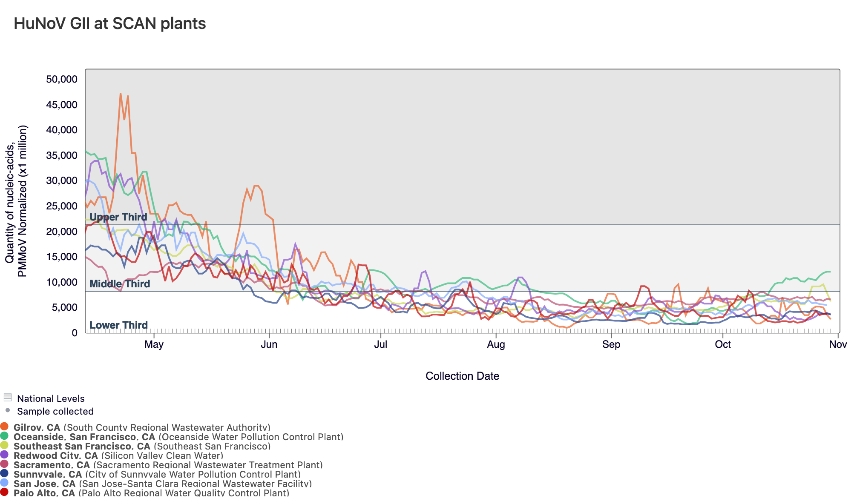Screen dimensions: 857x504
Task: Click Southeast San Francisco yellow legend dot
Action: point(4,445)
